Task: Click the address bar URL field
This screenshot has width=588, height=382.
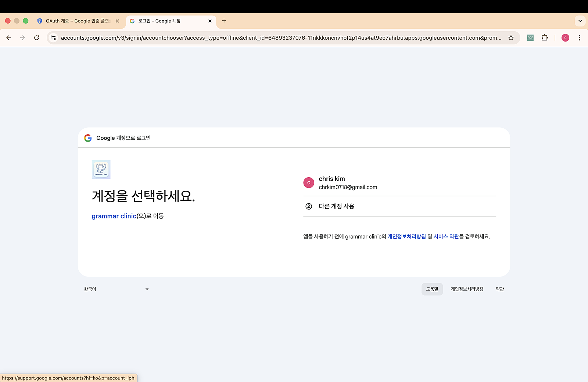Action: 281,38
